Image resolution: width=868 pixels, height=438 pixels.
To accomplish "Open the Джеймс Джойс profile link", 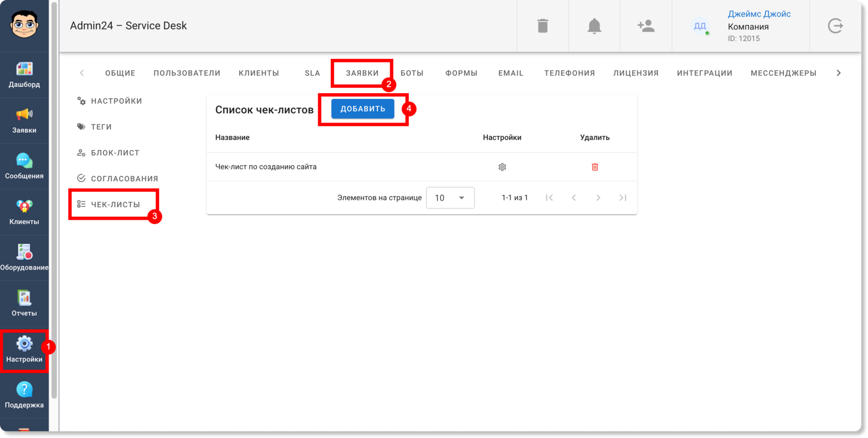I will pos(759,14).
